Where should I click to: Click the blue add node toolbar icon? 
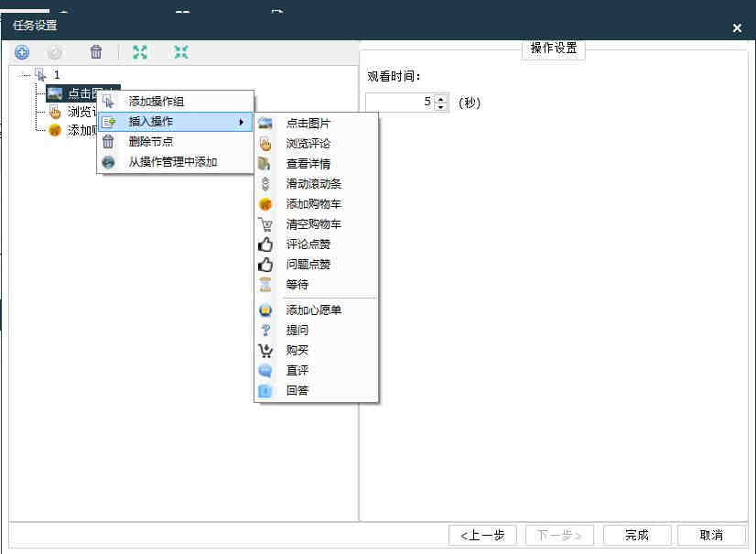(x=22, y=52)
